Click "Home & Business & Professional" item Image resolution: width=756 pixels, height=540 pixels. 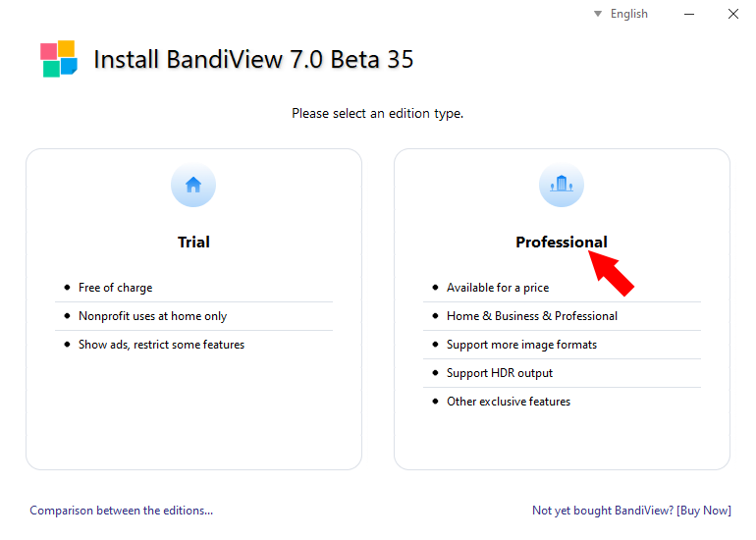click(x=532, y=316)
